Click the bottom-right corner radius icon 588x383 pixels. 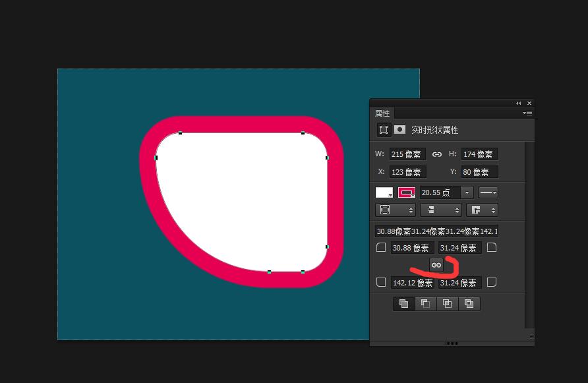coord(492,282)
